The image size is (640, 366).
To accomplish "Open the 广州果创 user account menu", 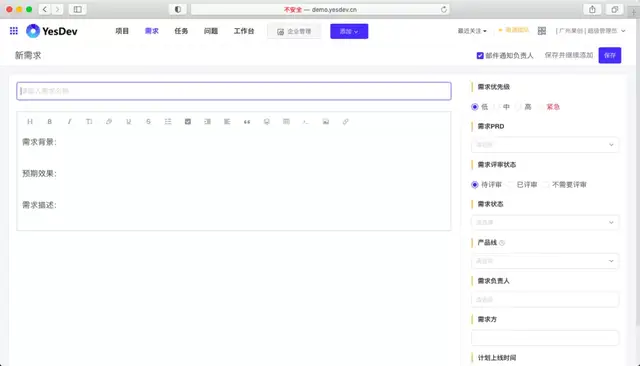I will [590, 31].
